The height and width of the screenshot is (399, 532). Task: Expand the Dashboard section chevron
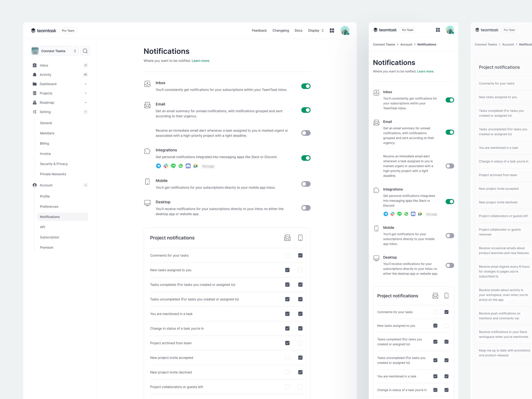coord(86,84)
